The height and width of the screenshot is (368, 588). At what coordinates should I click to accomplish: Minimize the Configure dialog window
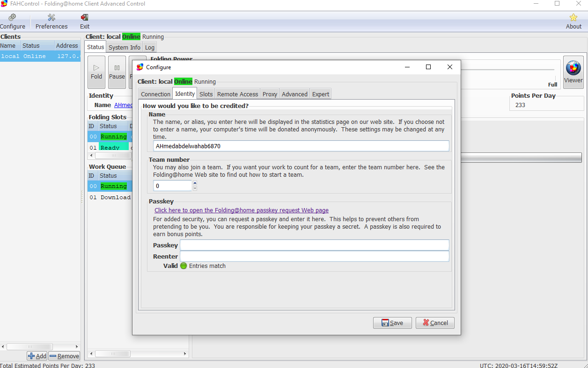tap(406, 67)
